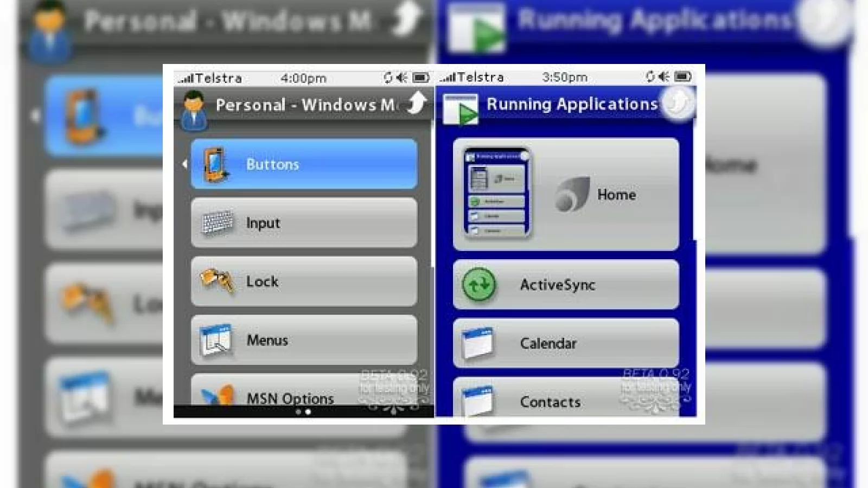Select the Input keyboard icon
This screenshot has width=868, height=488.
(217, 223)
